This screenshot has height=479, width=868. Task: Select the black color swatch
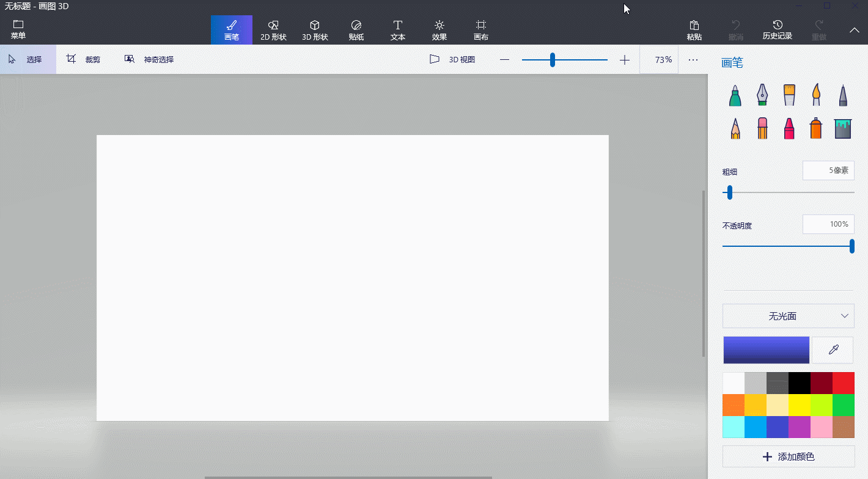[x=800, y=383]
